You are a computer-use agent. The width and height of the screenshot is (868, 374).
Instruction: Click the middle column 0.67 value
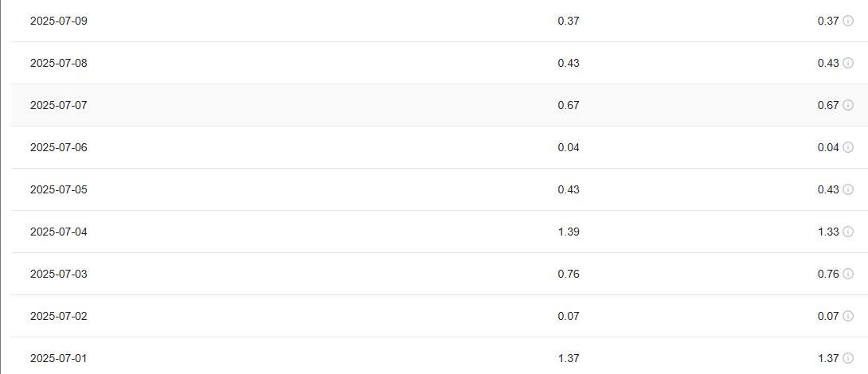click(569, 105)
